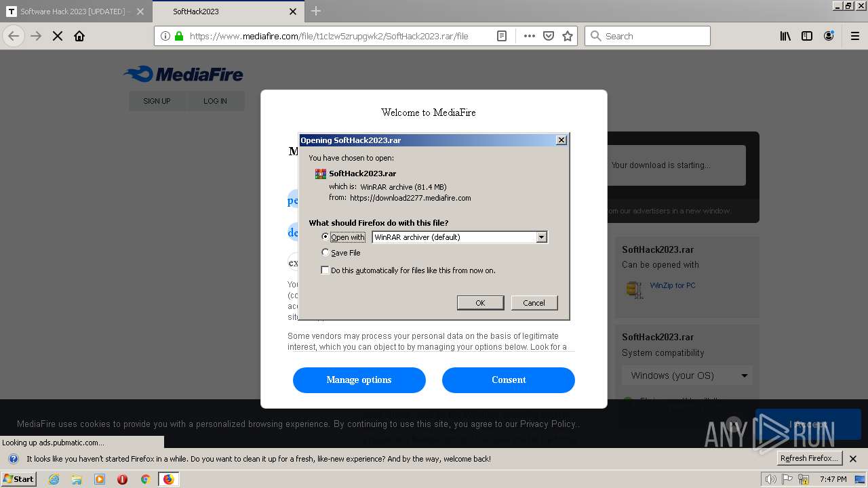
Task: Show sidebars icon in toolbar
Action: click(x=807, y=36)
